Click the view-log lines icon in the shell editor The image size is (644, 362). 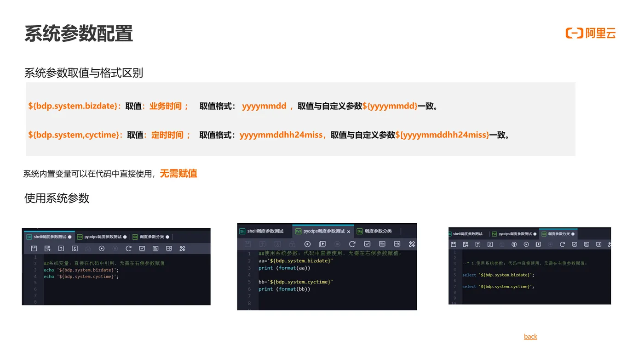tap(155, 249)
